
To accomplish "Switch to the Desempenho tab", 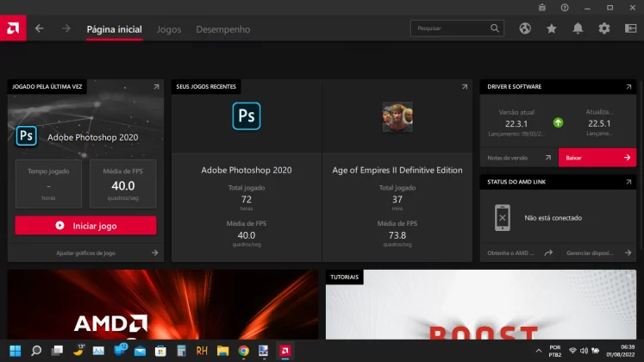I will point(223,29).
